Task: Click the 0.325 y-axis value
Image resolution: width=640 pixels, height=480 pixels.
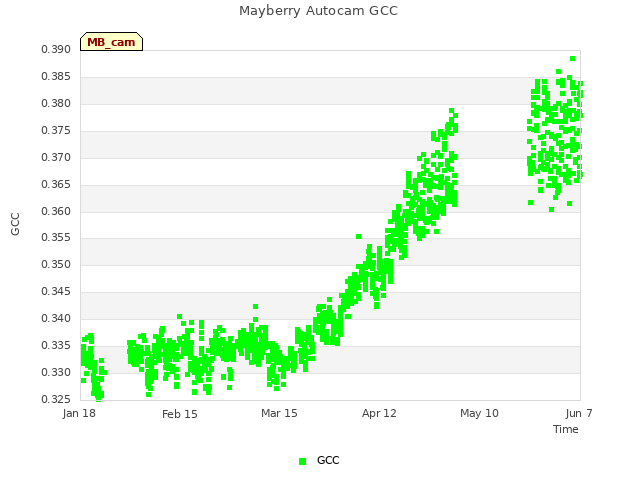Action: (x=56, y=399)
